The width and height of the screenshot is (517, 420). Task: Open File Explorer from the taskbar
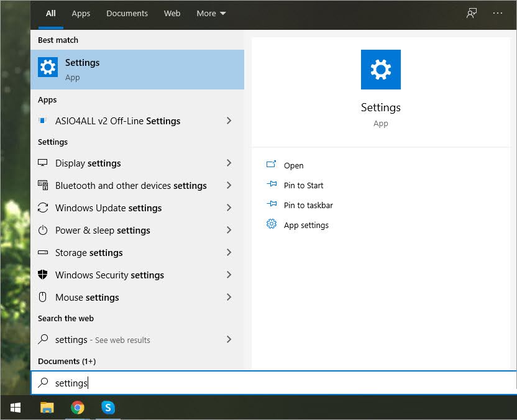click(47, 408)
